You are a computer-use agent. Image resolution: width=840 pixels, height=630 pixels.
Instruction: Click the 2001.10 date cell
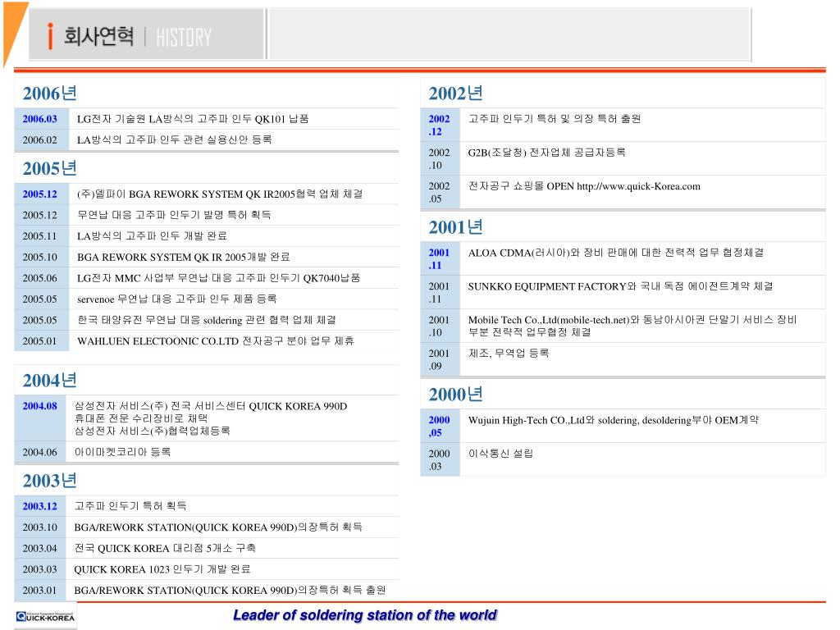[440, 326]
